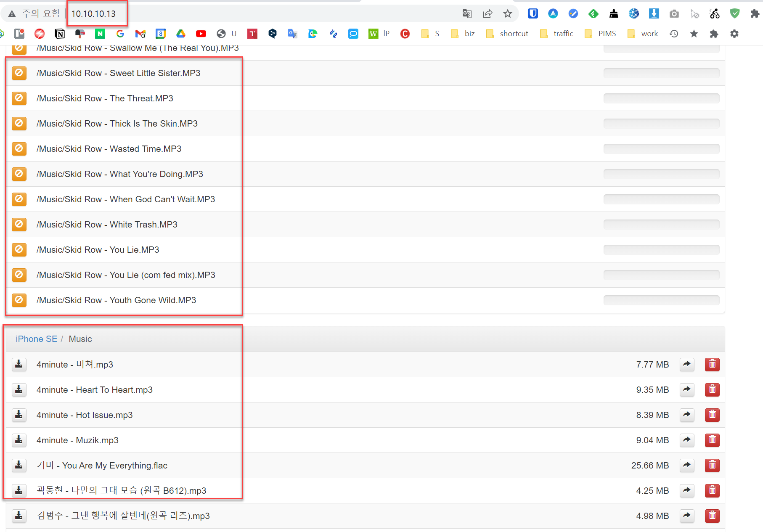Viewport: 763px width, 532px height.
Task: Open the PIMS bookmarks folder
Action: [x=600, y=34]
